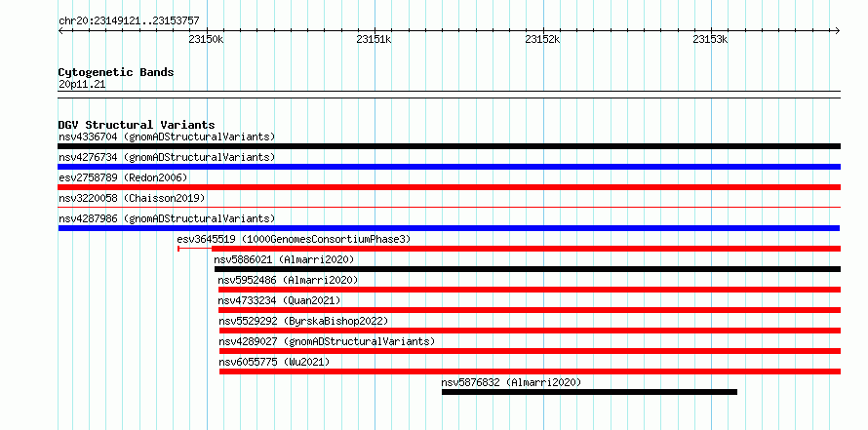Select the red nsv4289027 variant bar
The image size is (868, 430).
pos(530,351)
